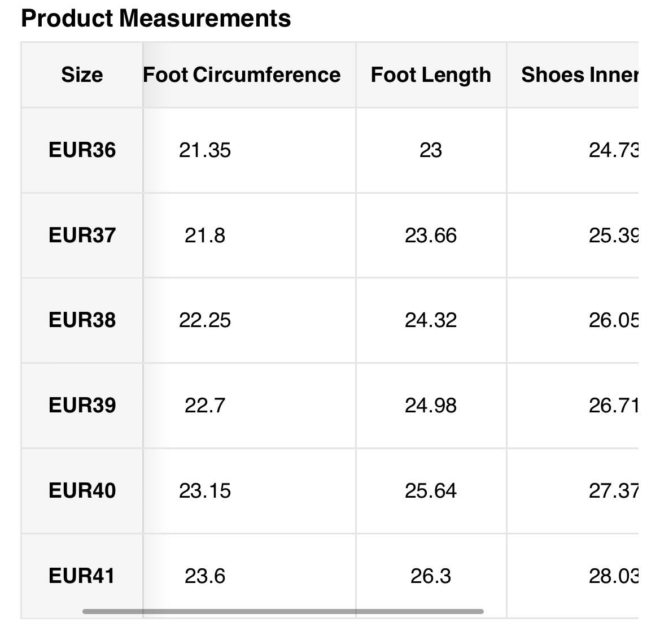Viewport: 660px width, 644px height.
Task: Click the Shoes Inner column header
Action: [x=579, y=75]
